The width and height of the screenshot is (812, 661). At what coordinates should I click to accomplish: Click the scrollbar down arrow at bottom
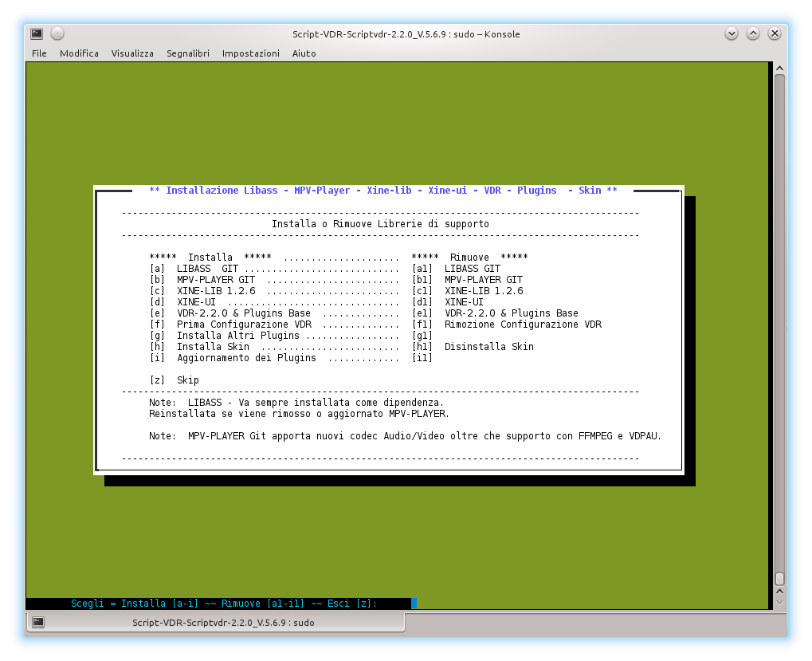(x=779, y=603)
